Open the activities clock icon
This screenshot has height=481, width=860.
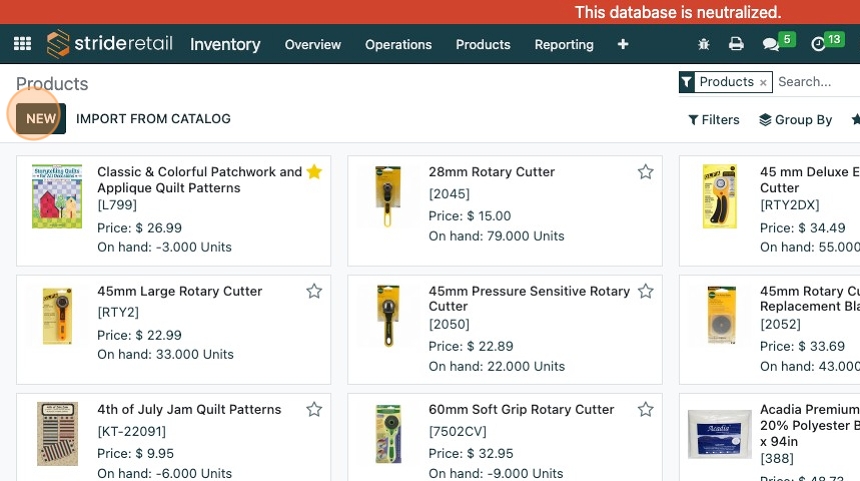click(819, 44)
